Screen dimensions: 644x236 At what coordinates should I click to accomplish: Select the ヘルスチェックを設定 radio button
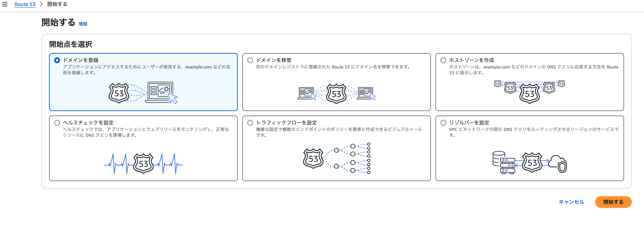[57, 123]
